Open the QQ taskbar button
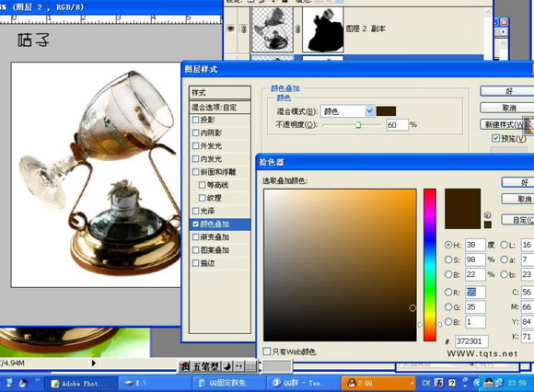 click(x=378, y=383)
